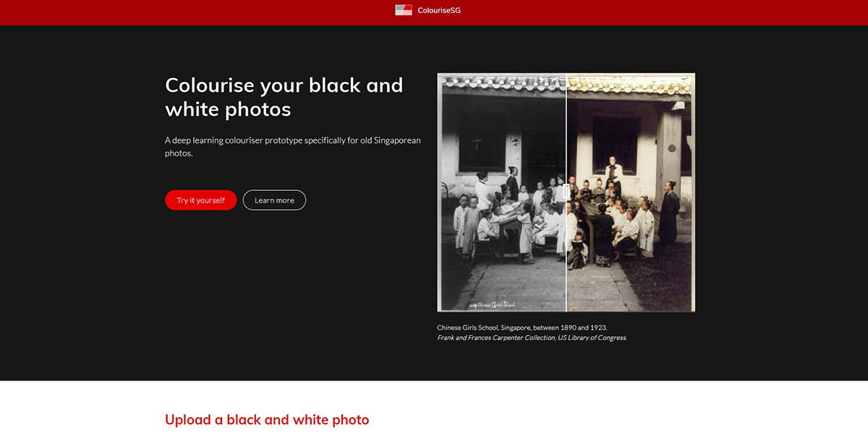Click the Frank and Frances Carpenter Collection credit
The image size is (868, 434).
532,338
